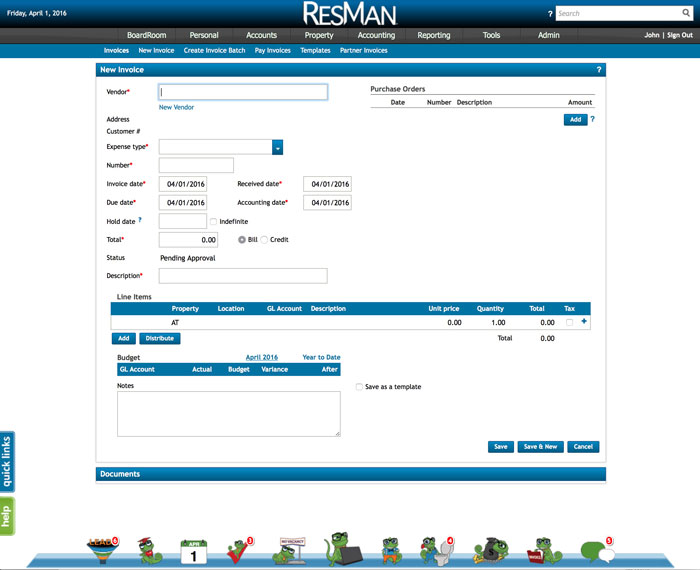Click the Hold date help question mark

[x=140, y=220]
